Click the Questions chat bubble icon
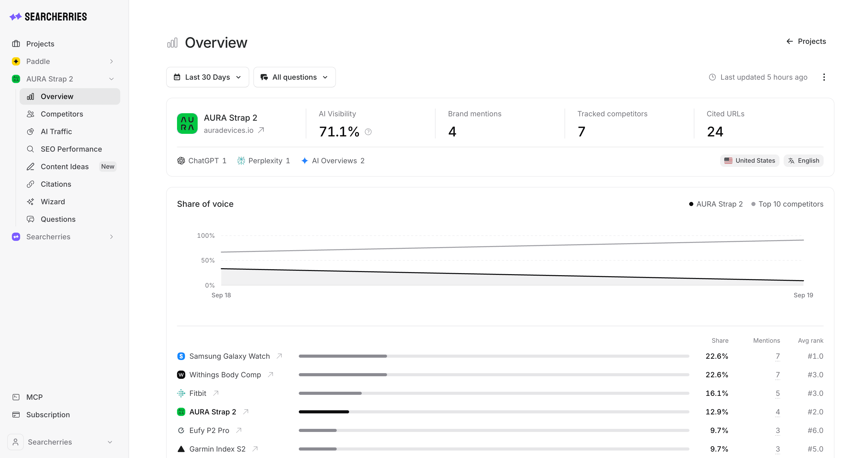 click(x=30, y=219)
